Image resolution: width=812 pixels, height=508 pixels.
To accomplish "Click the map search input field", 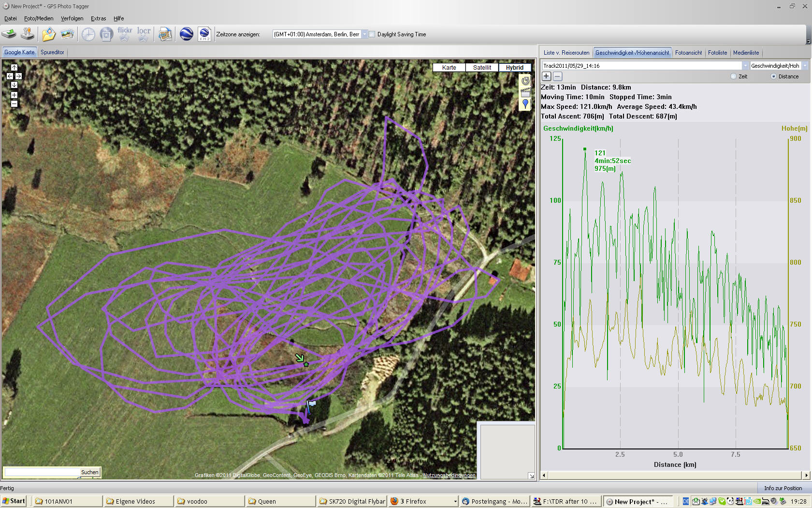I will [x=42, y=472].
